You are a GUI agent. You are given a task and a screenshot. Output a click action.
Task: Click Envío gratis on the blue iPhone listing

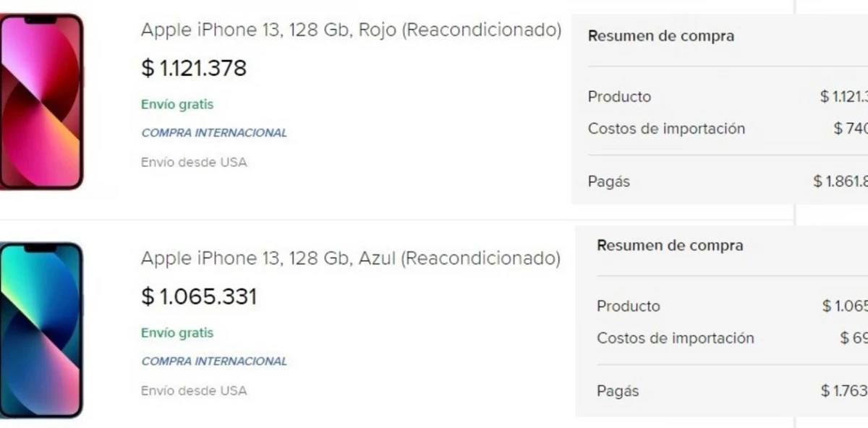pyautogui.click(x=177, y=333)
